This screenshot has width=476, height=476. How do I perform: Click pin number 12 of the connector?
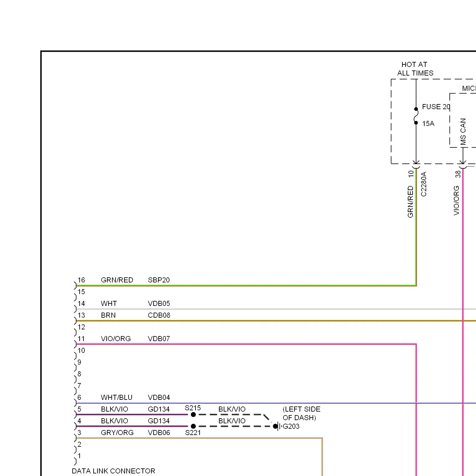81,327
